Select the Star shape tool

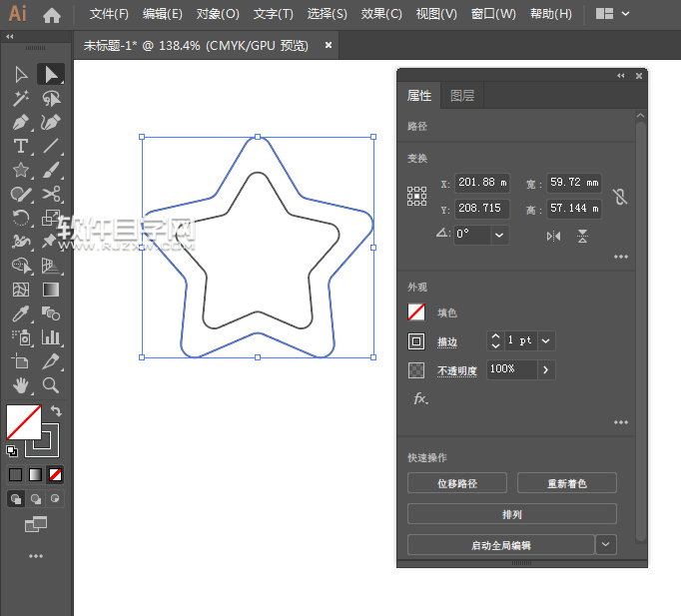pos(20,171)
